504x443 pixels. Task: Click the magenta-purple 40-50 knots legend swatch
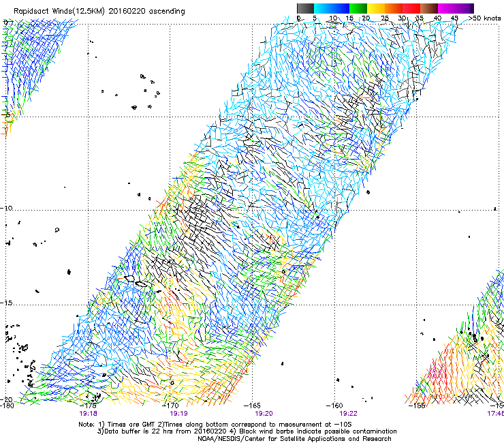456,8
